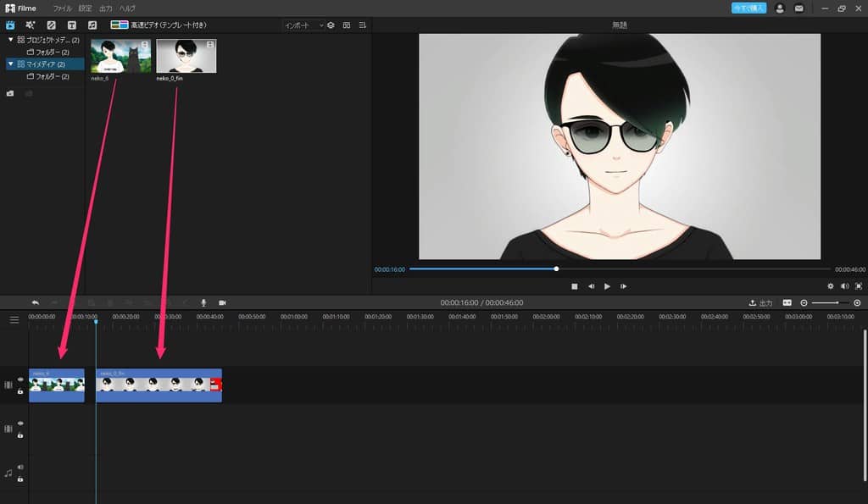Play the preview video
The height and width of the screenshot is (504, 868).
[607, 286]
